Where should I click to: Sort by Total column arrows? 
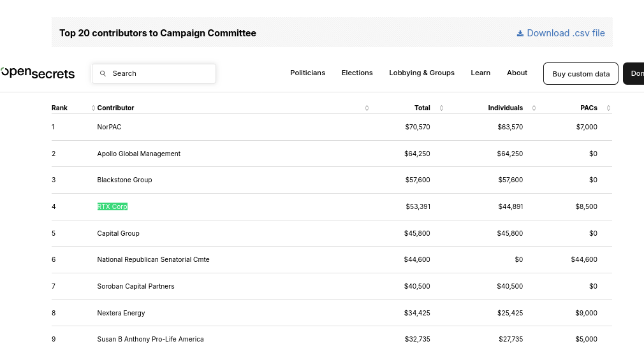441,108
